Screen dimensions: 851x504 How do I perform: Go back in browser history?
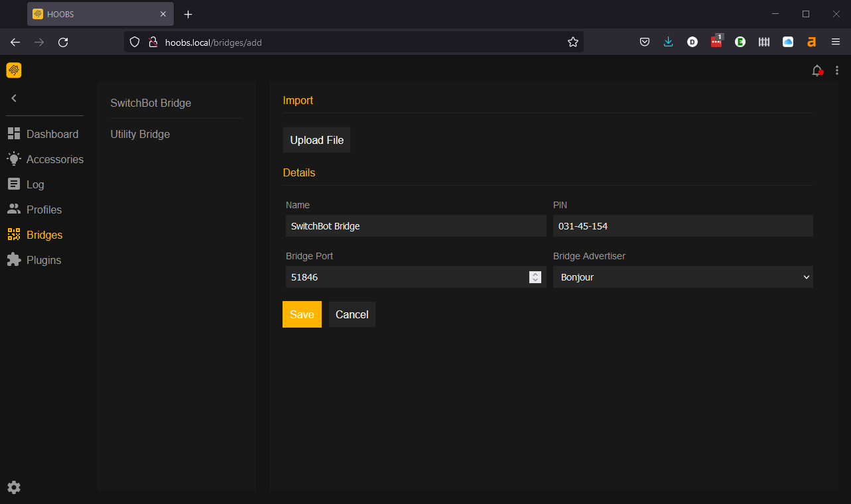pyautogui.click(x=15, y=42)
